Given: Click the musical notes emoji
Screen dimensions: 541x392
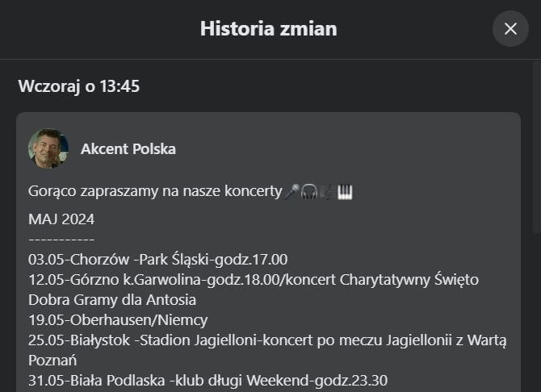Looking at the screenshot, I should click(327, 192).
